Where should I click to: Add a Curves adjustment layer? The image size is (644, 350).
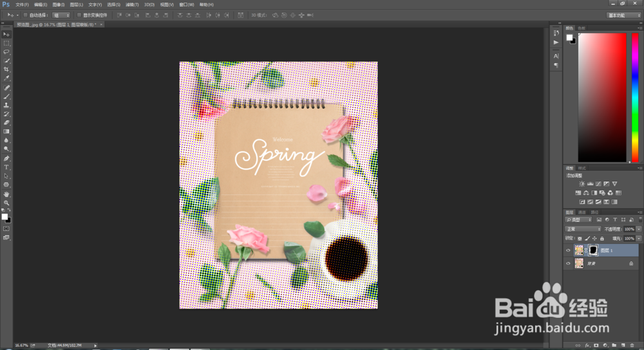(x=598, y=184)
